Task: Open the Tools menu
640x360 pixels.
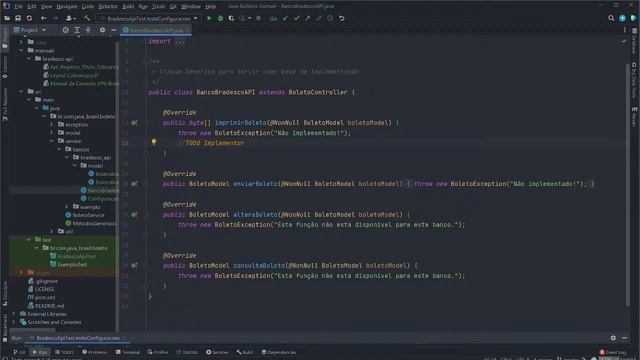Action: [158, 7]
